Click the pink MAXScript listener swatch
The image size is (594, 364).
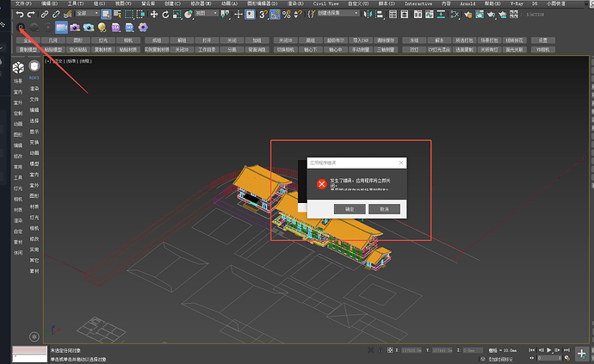29,349
